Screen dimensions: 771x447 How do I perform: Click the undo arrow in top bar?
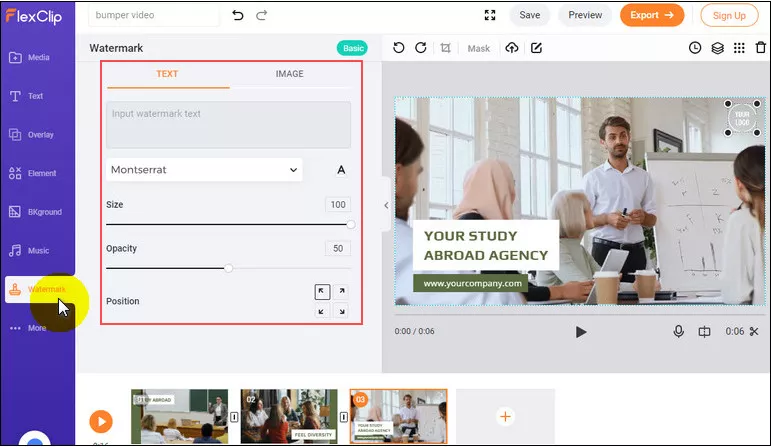point(237,15)
